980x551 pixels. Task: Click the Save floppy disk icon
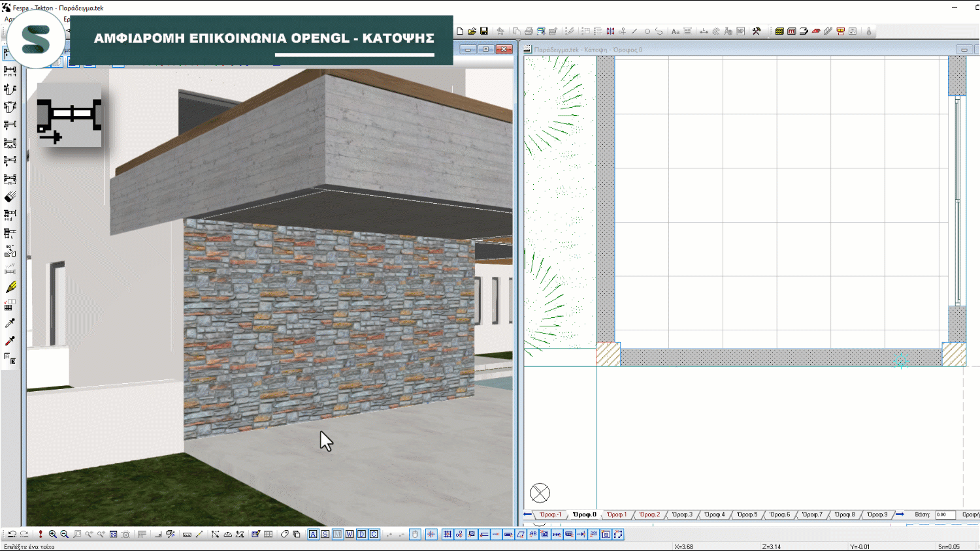point(484,31)
